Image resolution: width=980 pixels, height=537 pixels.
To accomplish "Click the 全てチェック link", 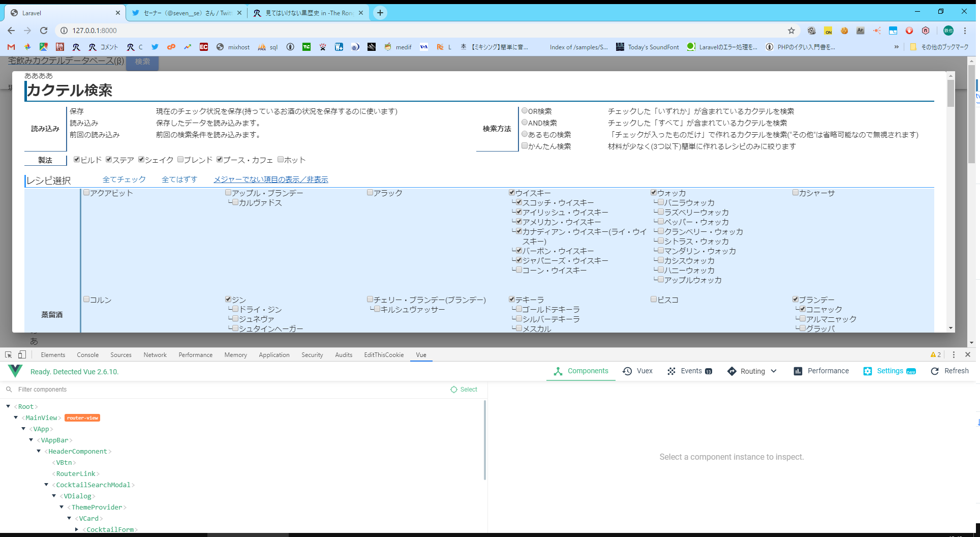I will point(124,180).
